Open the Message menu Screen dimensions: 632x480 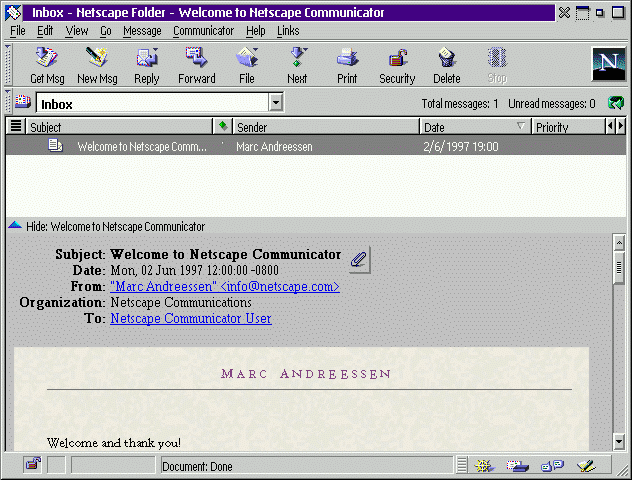coord(142,31)
